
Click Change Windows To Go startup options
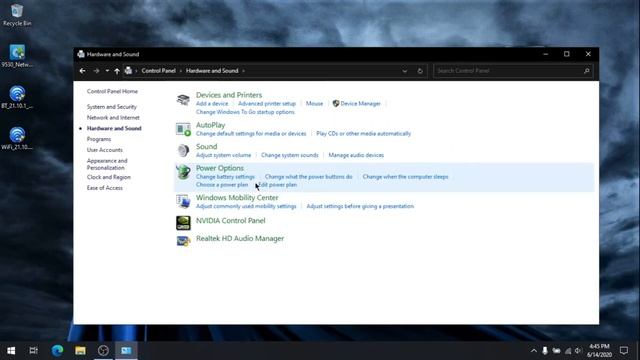click(x=245, y=112)
